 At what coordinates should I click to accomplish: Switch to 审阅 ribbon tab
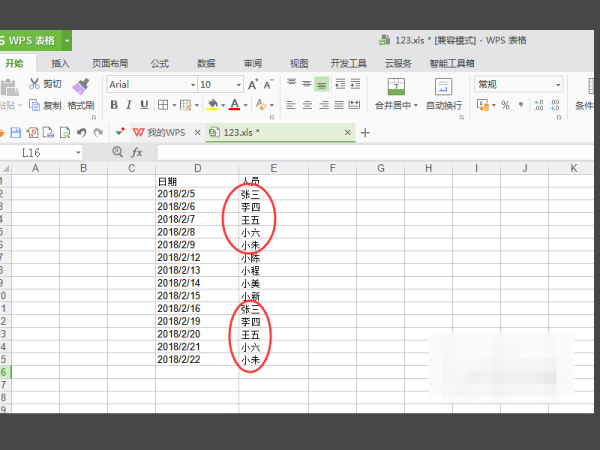[x=253, y=63]
